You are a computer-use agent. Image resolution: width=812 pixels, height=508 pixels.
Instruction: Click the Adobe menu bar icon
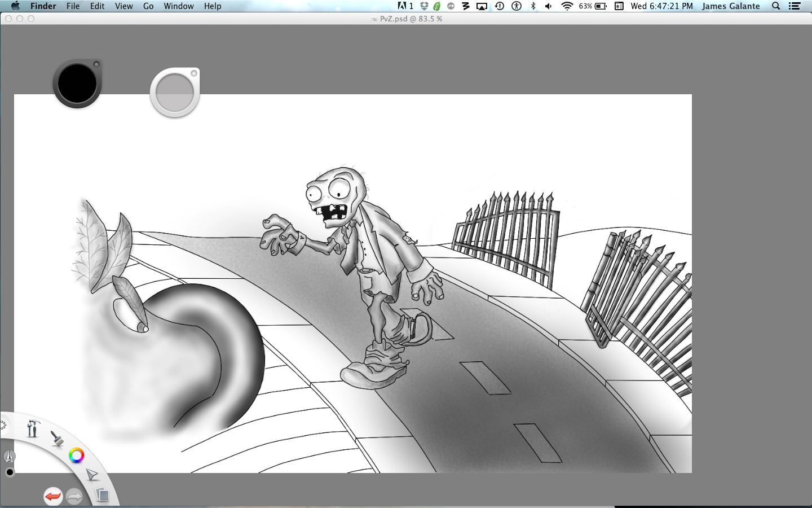point(405,6)
